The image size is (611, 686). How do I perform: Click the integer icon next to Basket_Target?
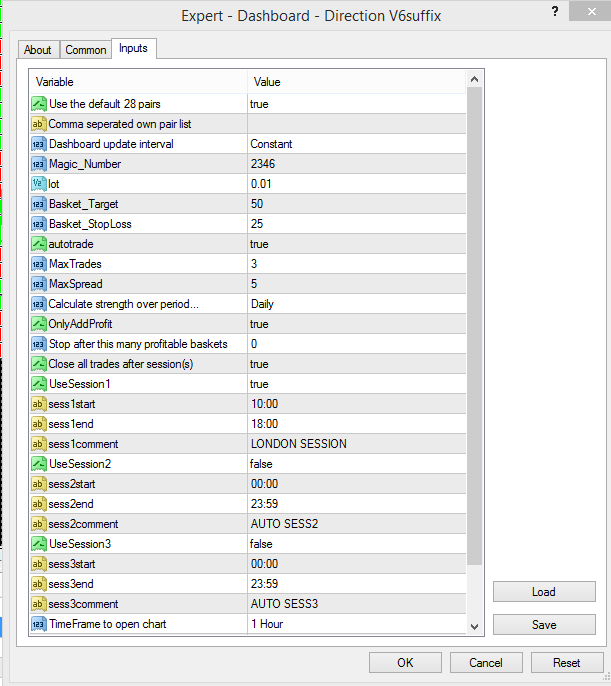point(38,204)
